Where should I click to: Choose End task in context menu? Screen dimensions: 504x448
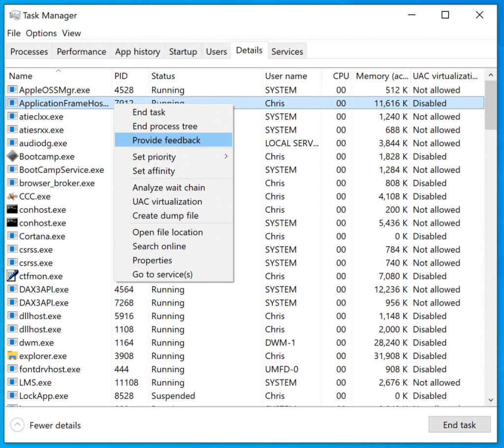click(x=173, y=112)
